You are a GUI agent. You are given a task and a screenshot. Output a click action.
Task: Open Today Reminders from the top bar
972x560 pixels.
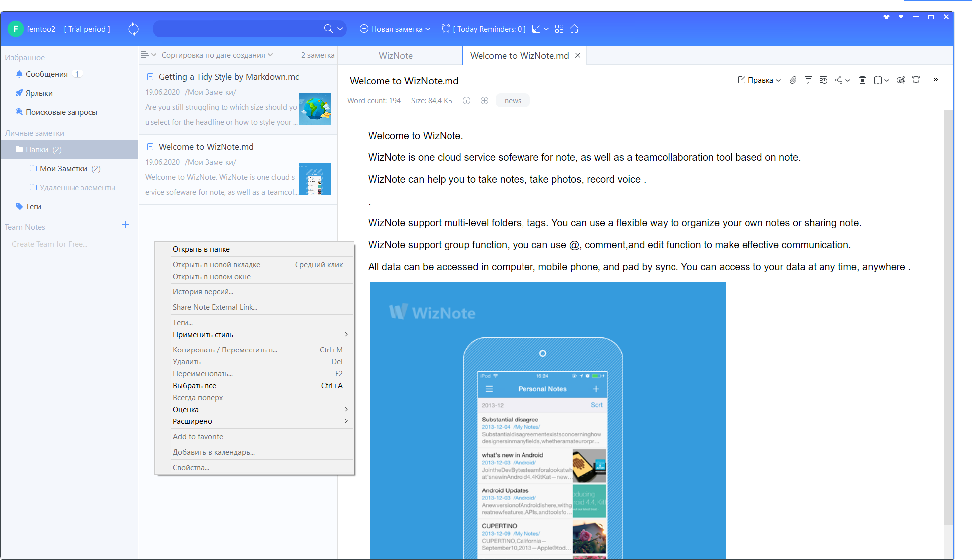coord(484,29)
